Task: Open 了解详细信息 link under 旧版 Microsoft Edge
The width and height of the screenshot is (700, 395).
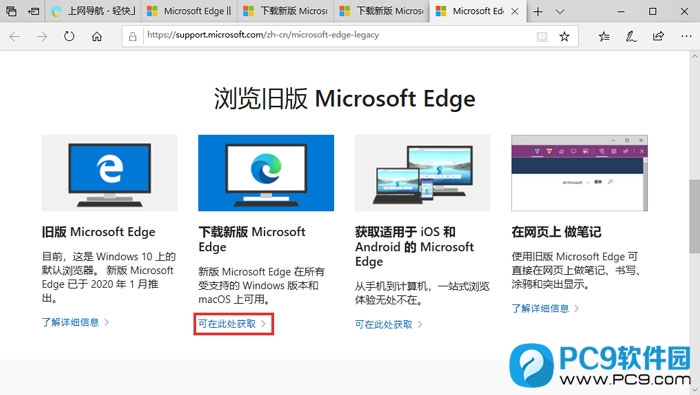Action: [75, 322]
